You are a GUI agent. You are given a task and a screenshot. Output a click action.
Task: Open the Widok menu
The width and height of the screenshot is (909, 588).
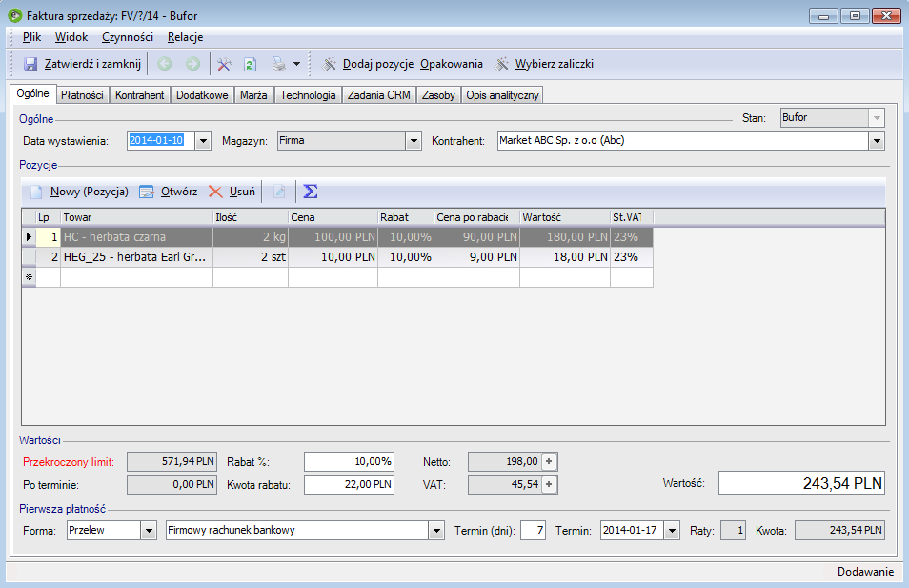click(x=71, y=37)
